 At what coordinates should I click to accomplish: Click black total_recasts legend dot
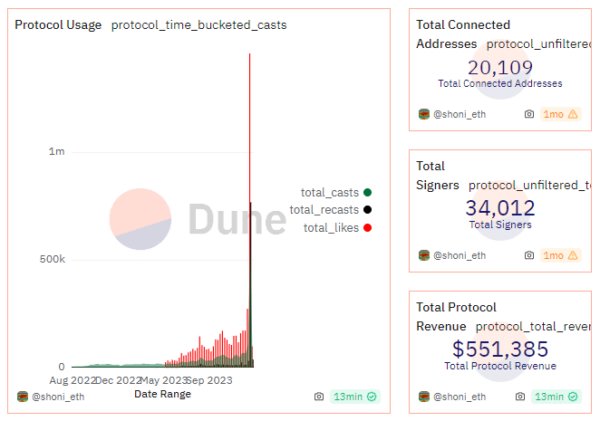click(x=367, y=210)
